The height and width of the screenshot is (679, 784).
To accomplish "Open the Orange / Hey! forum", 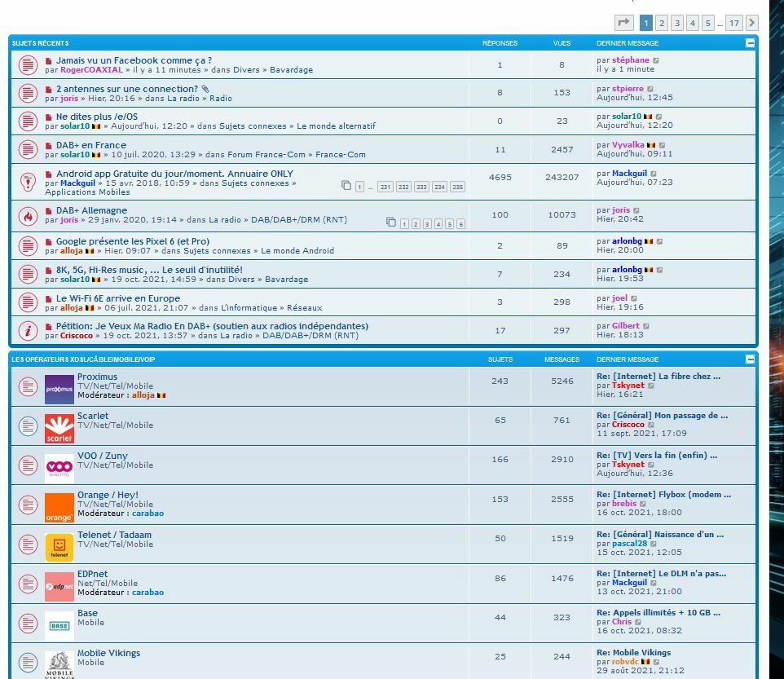I will tap(108, 495).
